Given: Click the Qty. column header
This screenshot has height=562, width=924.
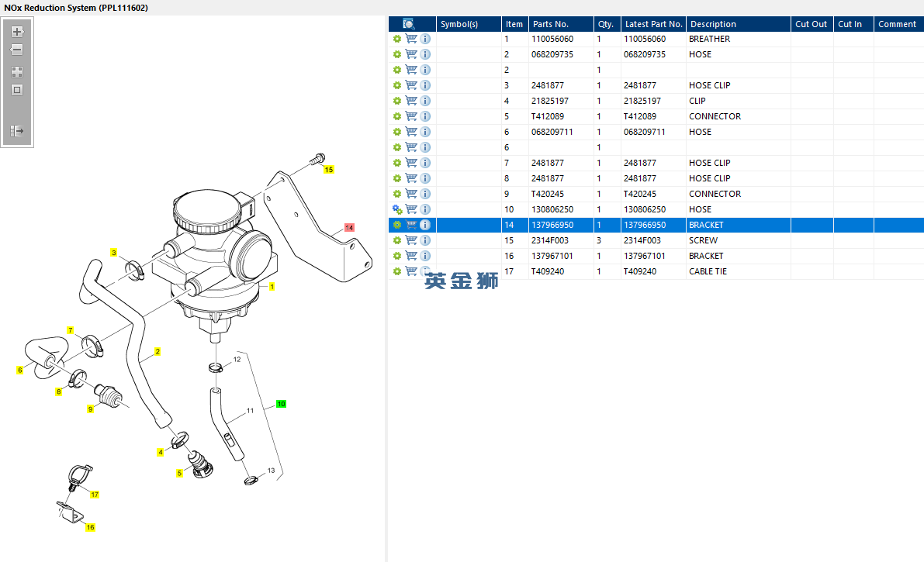Looking at the screenshot, I should [607, 24].
